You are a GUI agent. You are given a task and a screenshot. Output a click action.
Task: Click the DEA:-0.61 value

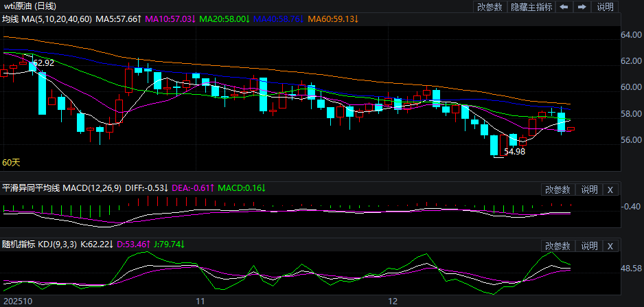point(193,188)
